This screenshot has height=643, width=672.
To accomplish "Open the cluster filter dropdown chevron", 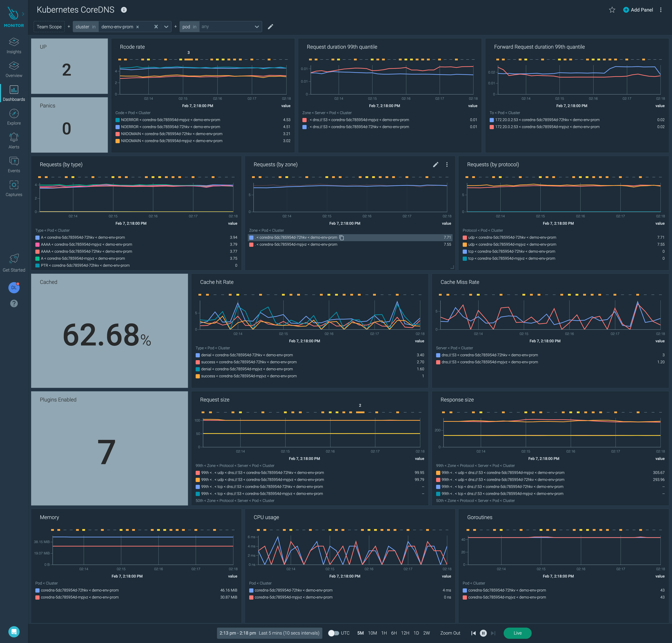I will [x=166, y=26].
